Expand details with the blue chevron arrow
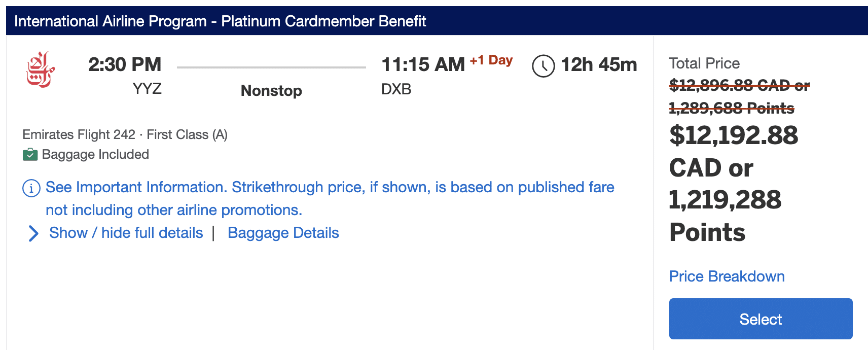Viewport: 868px width, 350px height. 33,233
